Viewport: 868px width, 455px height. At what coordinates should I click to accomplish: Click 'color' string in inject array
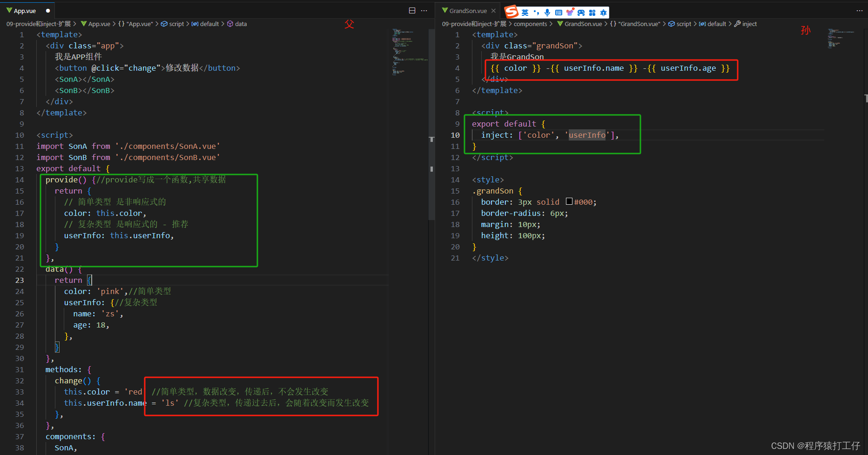click(538, 135)
